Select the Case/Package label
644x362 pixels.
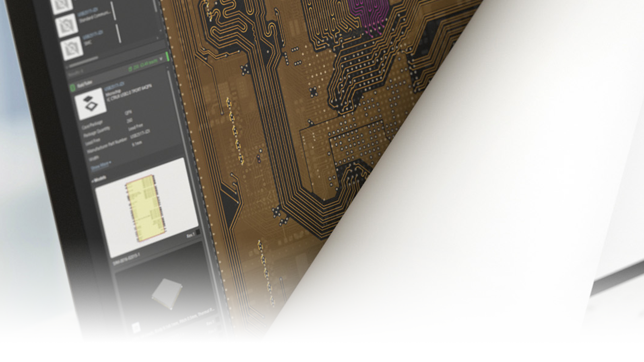click(93, 125)
